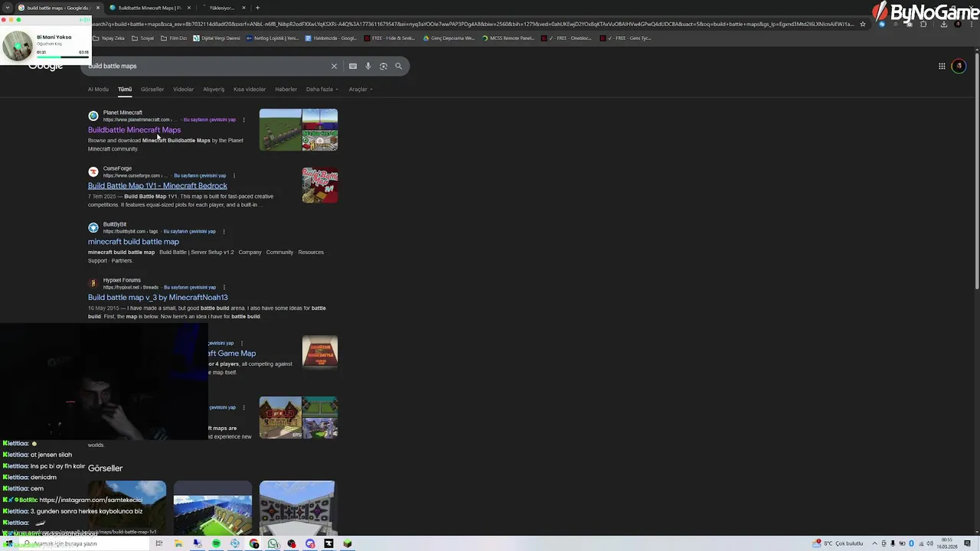Open more options for Planet Minecraft result
The height and width of the screenshot is (551, 980).
click(243, 119)
